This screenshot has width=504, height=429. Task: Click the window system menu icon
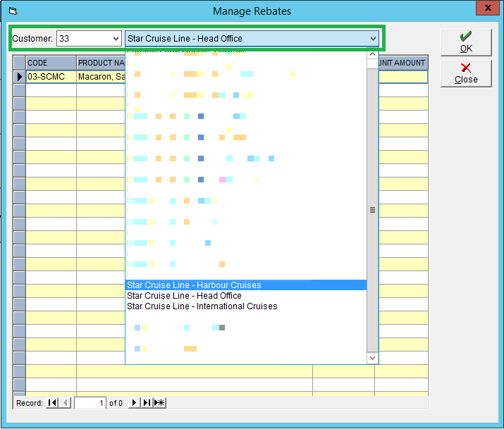tap(13, 11)
